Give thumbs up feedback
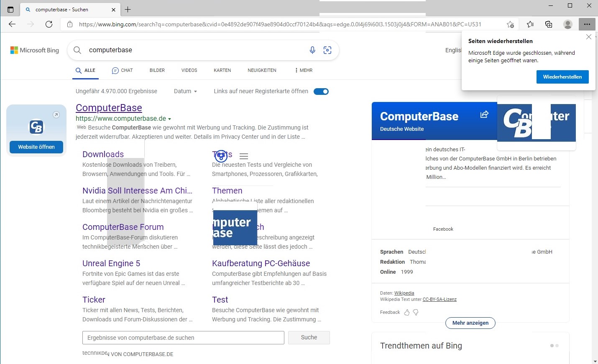 (407, 312)
